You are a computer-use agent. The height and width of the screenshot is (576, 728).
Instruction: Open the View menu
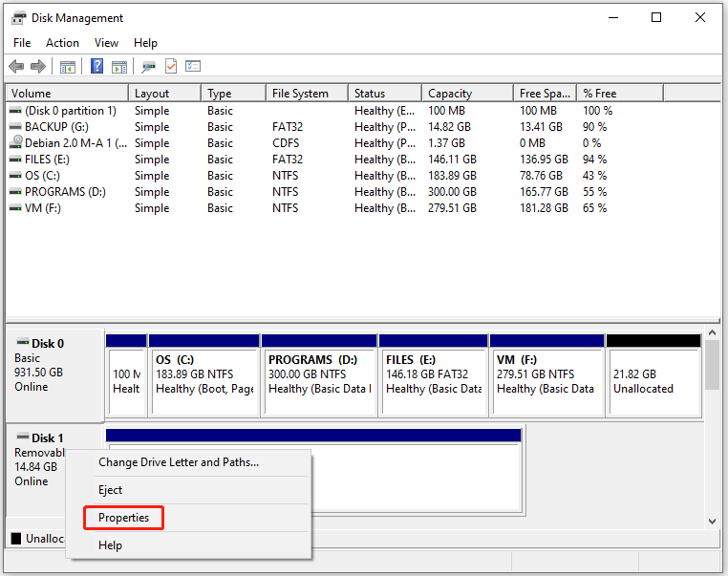106,43
